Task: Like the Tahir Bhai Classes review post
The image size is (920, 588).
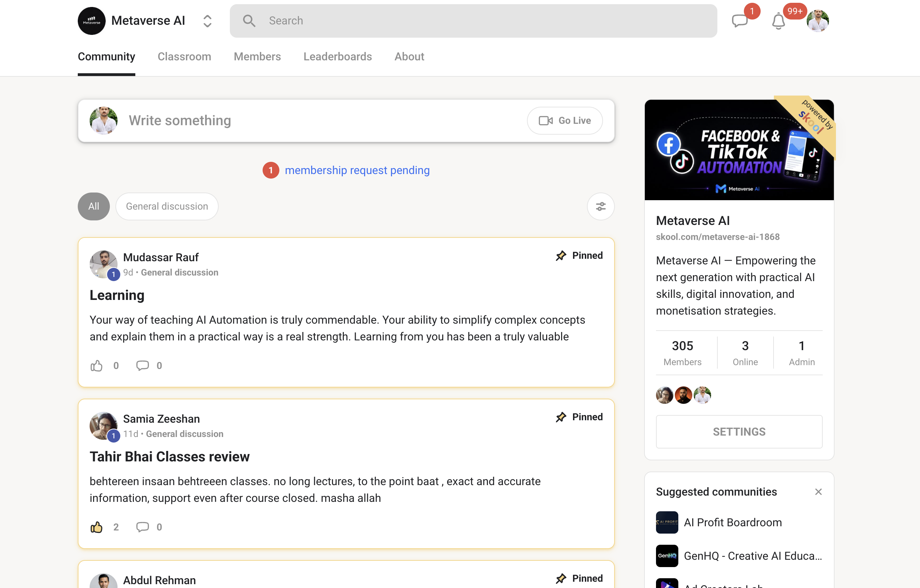Action: point(96,527)
